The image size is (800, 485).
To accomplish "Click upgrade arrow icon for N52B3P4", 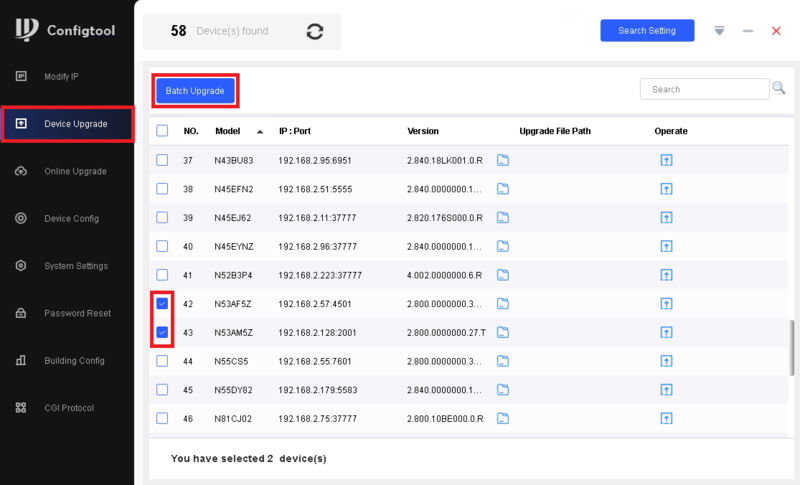I will coord(666,275).
